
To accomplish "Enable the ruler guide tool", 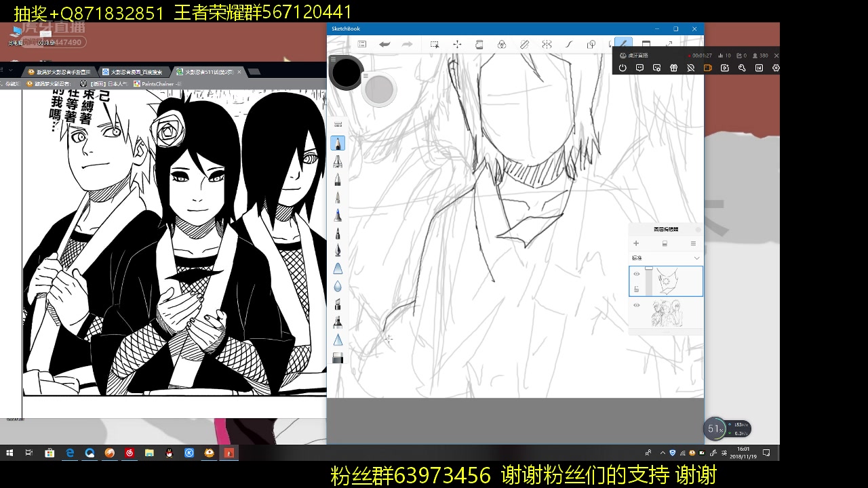I will [x=524, y=44].
